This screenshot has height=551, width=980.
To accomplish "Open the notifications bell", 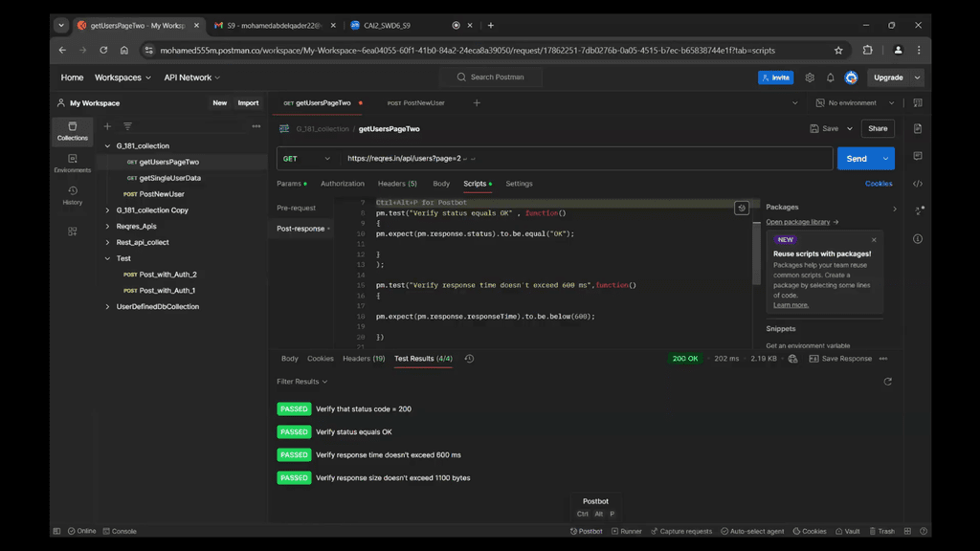I will point(830,77).
